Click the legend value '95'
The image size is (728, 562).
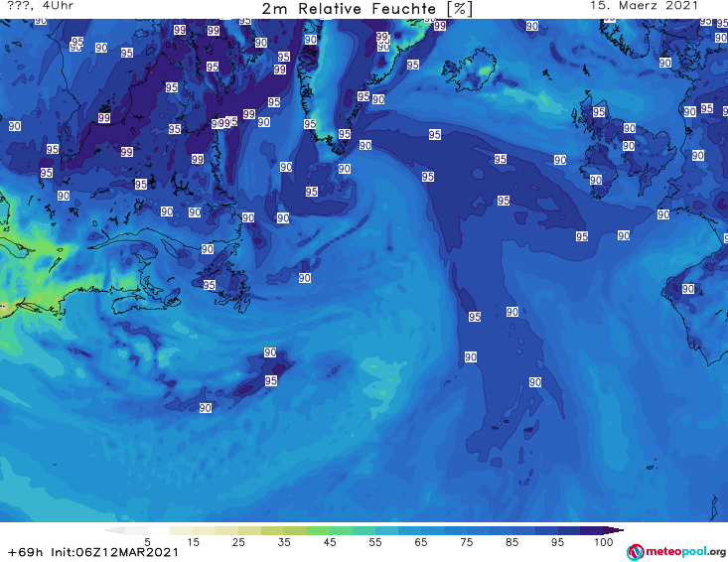pos(557,542)
